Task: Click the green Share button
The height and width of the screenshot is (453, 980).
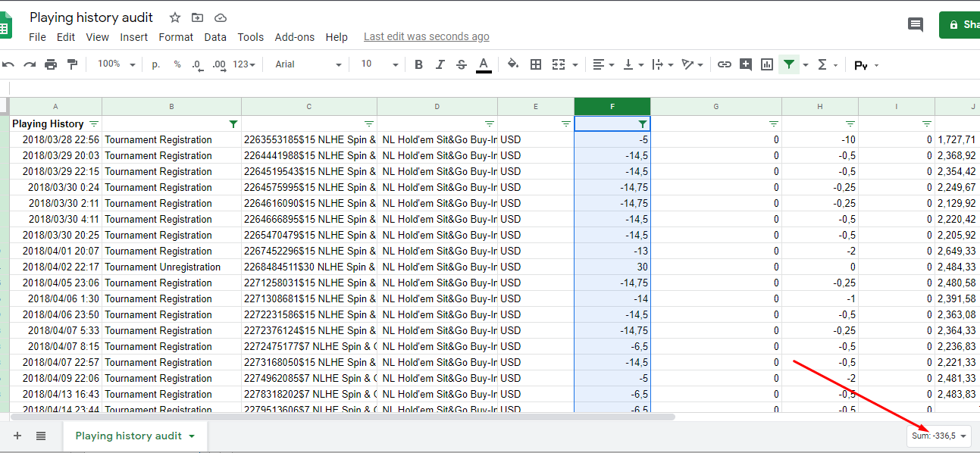Action: tap(960, 25)
